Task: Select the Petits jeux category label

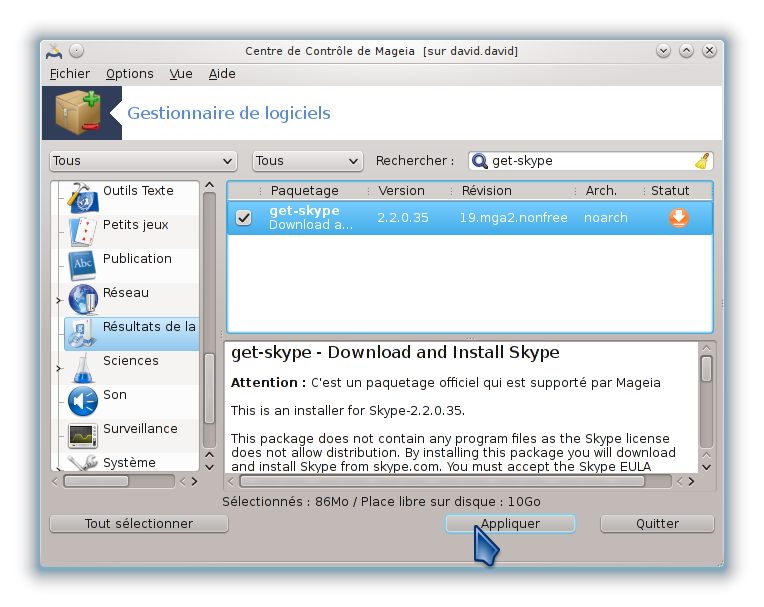Action: pyautogui.click(x=136, y=225)
